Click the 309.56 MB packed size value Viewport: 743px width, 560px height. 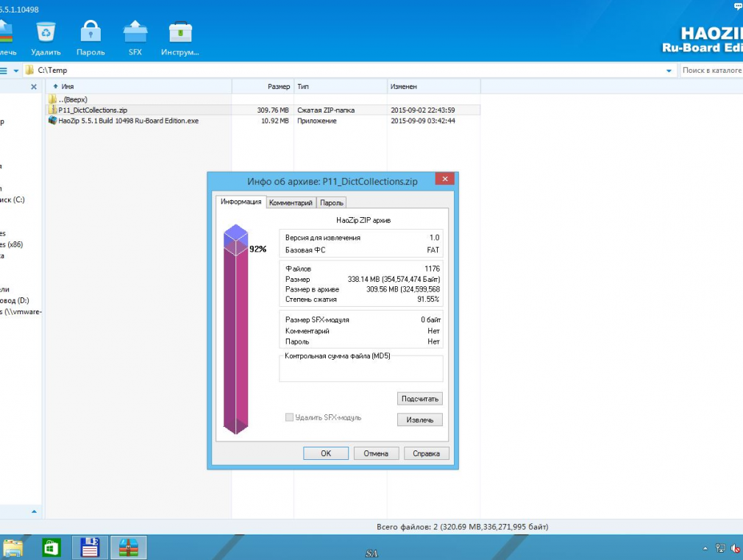(x=403, y=289)
